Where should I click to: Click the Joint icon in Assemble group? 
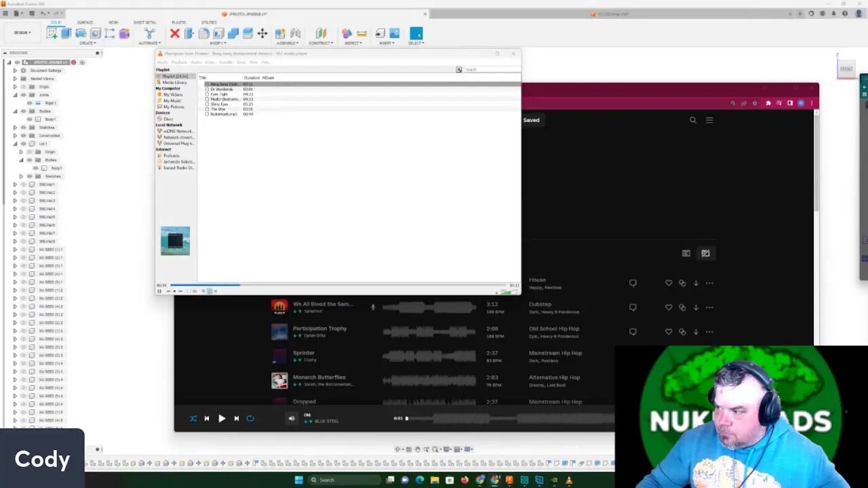[x=295, y=33]
